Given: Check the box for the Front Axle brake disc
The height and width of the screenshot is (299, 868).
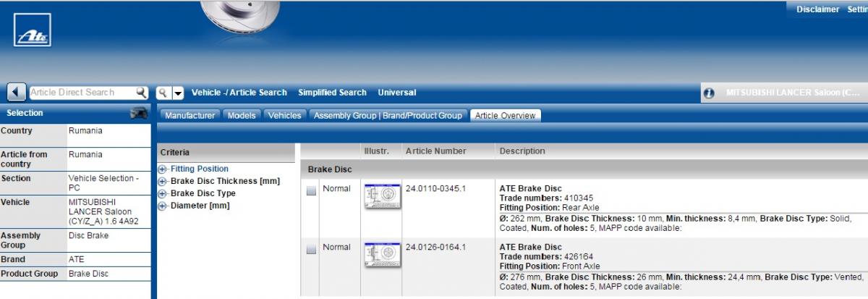Looking at the screenshot, I should tap(311, 250).
